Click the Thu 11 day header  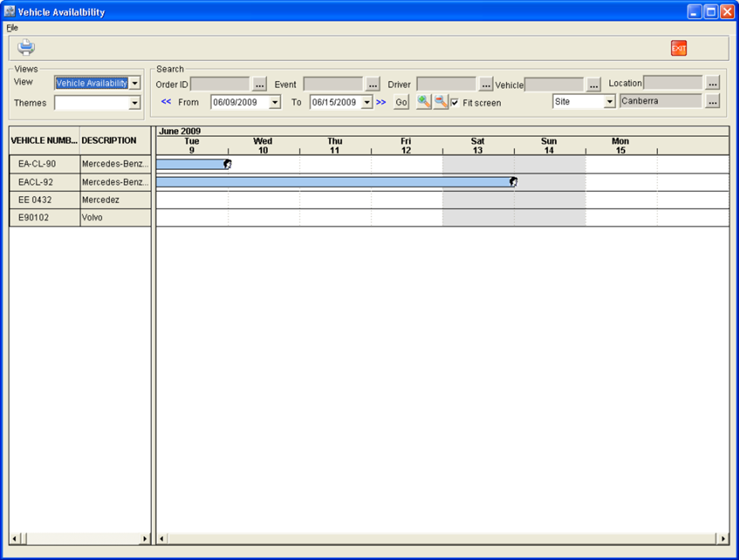[335, 145]
